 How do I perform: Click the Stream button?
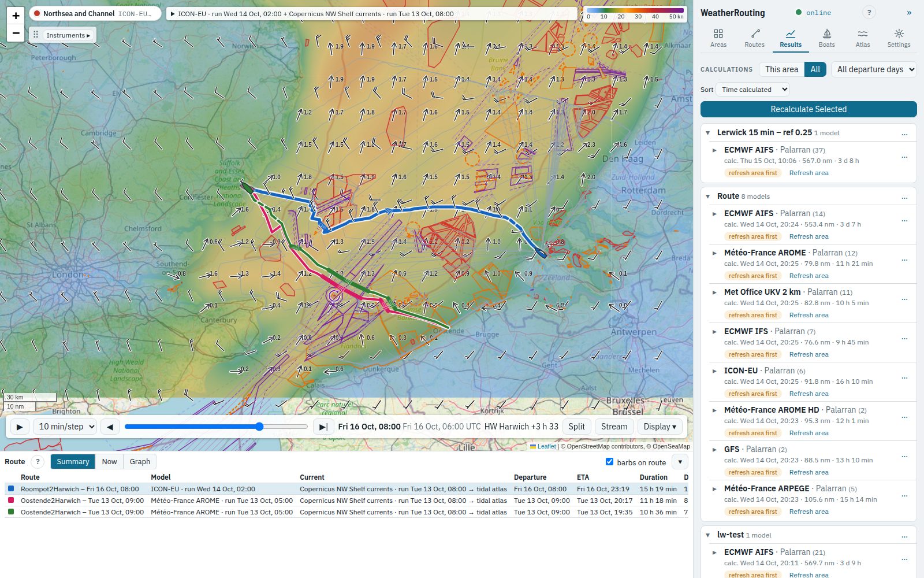tap(614, 427)
